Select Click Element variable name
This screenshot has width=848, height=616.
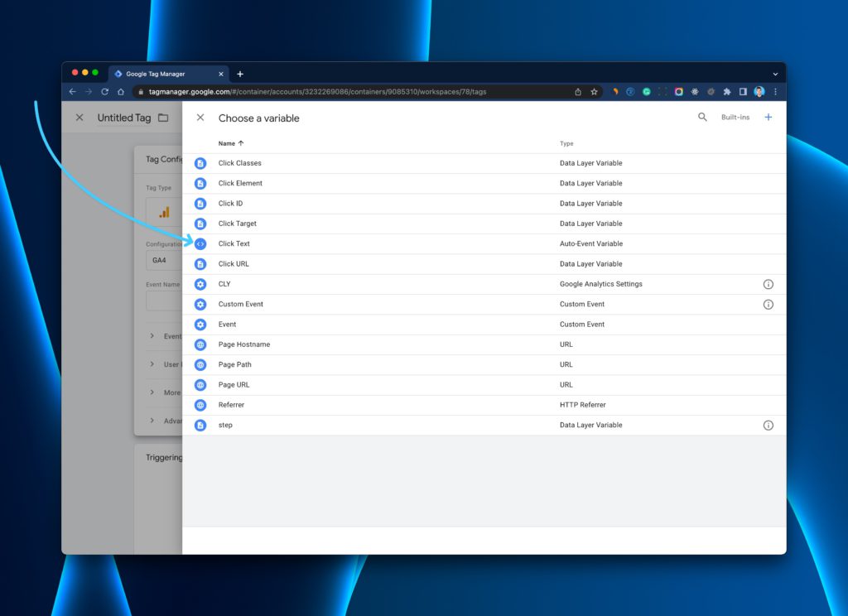[240, 183]
